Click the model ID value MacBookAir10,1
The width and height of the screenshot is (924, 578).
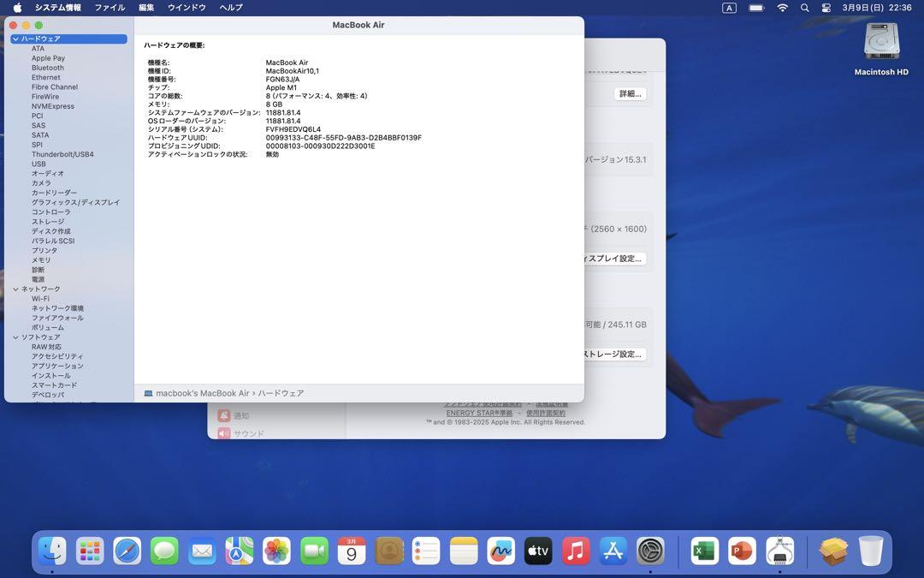point(293,71)
